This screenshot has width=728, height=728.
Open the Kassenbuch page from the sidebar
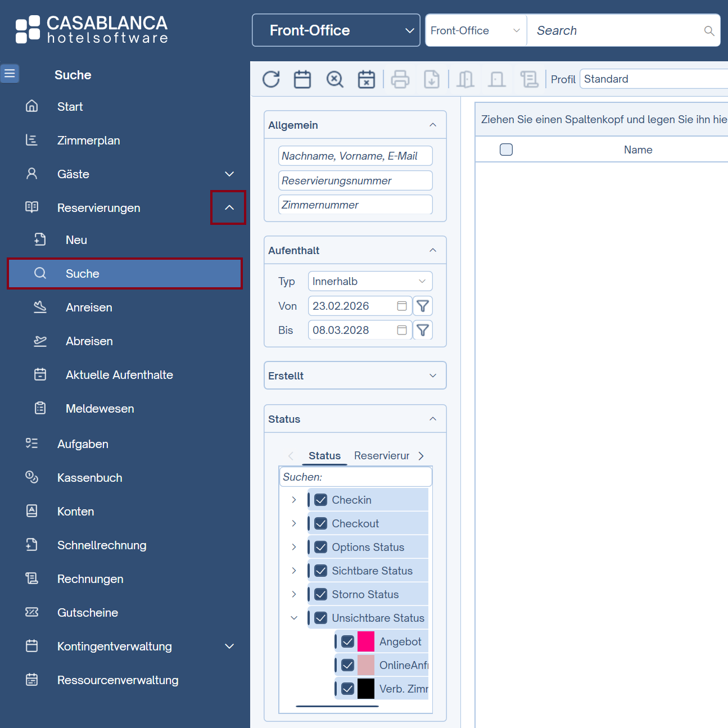(x=89, y=478)
